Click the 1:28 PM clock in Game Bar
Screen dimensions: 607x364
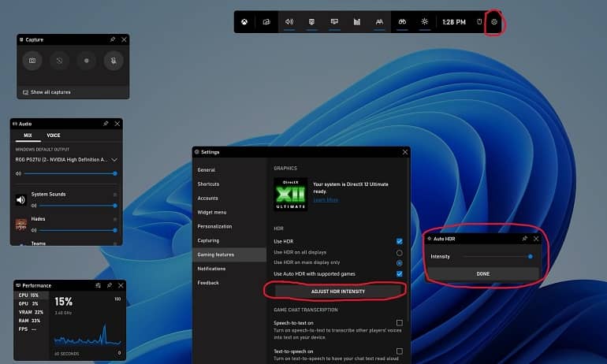click(x=454, y=22)
